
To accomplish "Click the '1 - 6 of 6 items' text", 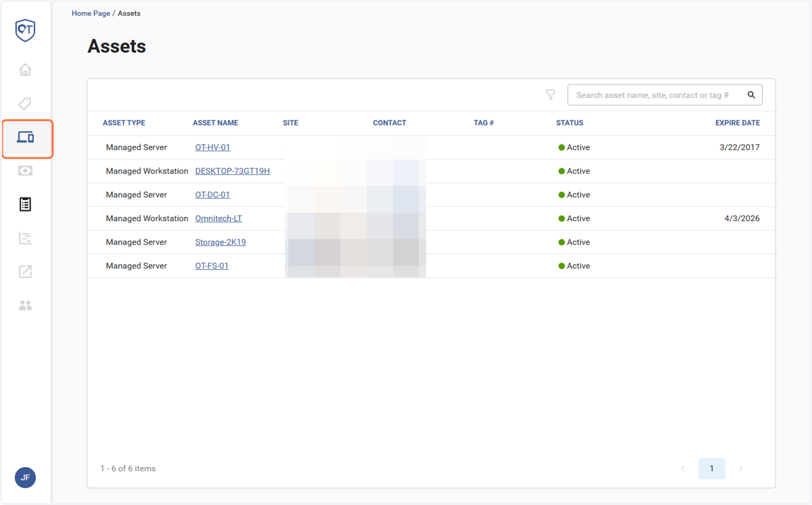I will (128, 468).
